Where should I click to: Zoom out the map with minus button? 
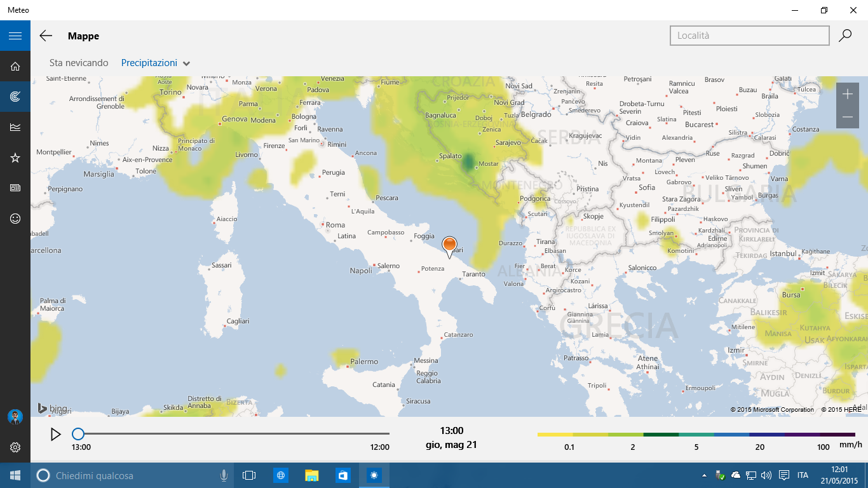coord(848,117)
